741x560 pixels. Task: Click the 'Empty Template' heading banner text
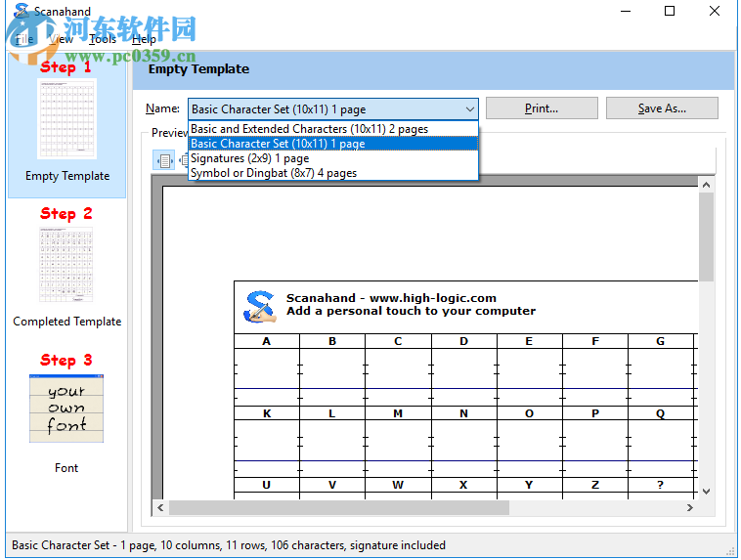pos(199,69)
